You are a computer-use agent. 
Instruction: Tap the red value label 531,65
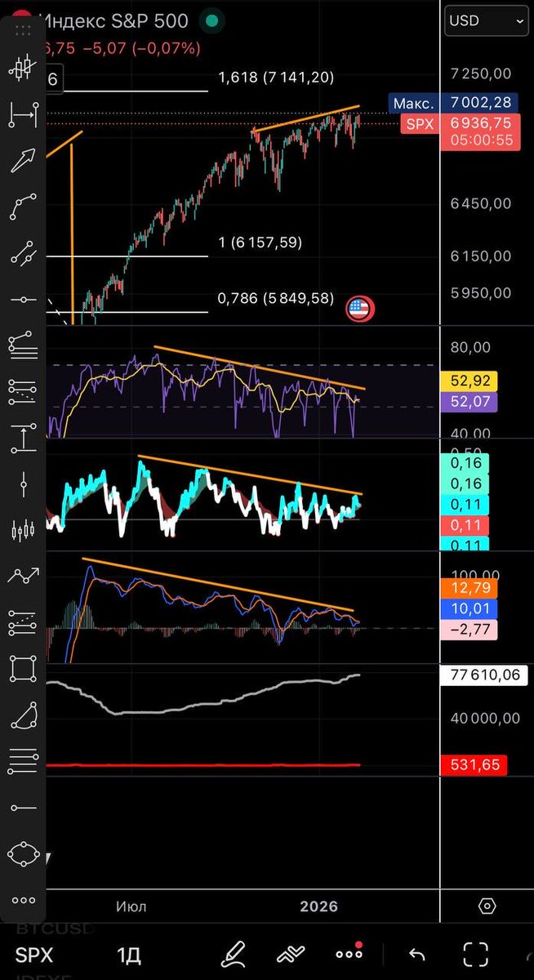tap(474, 765)
